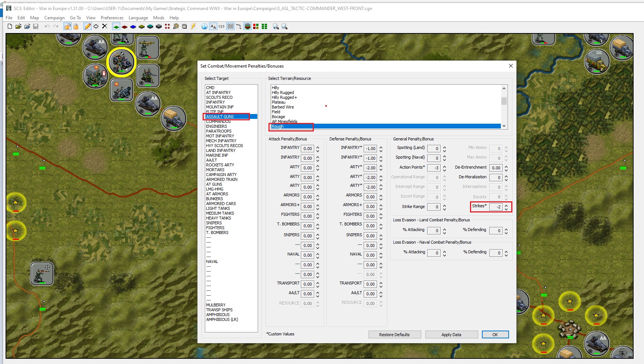Select 'ASSAULT GUNS' in the Select Target list

(x=231, y=117)
